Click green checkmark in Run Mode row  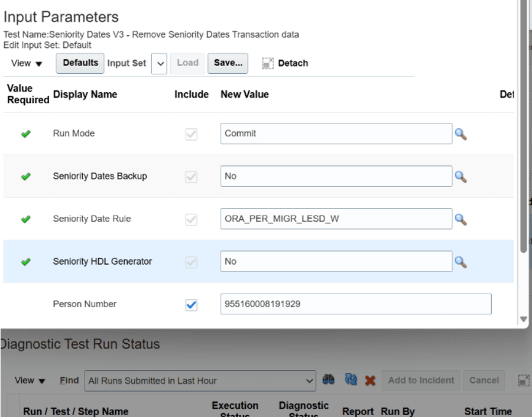pyautogui.click(x=26, y=134)
